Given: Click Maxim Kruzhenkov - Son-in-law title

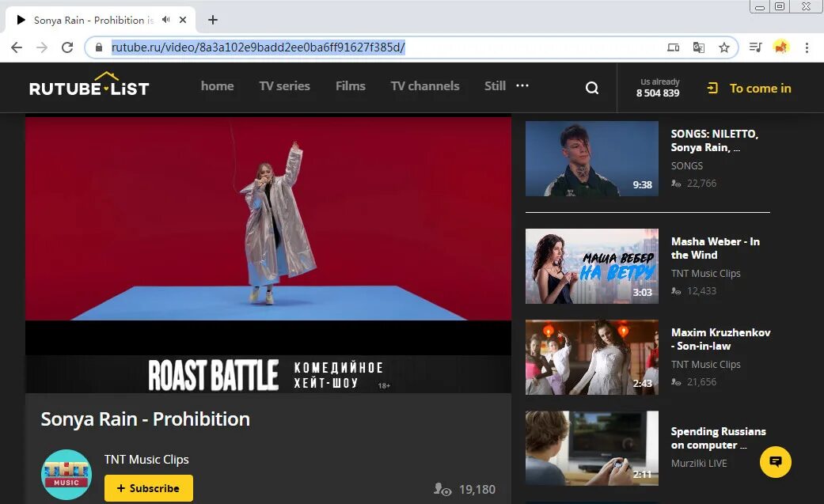Looking at the screenshot, I should (721, 339).
